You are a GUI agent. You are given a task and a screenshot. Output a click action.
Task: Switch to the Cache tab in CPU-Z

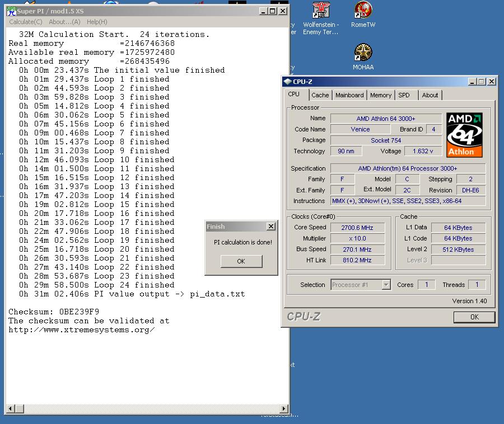pos(320,95)
